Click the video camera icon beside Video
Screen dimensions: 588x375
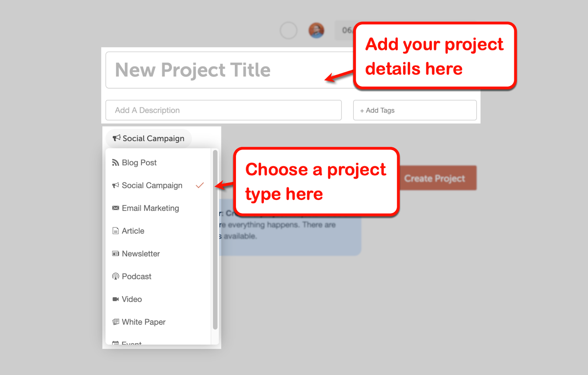(x=115, y=299)
